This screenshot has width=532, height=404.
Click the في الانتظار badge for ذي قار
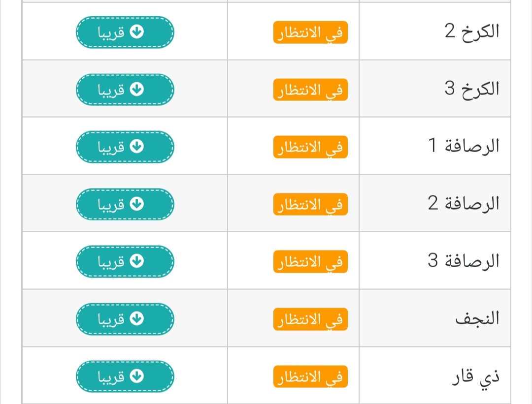pyautogui.click(x=310, y=376)
